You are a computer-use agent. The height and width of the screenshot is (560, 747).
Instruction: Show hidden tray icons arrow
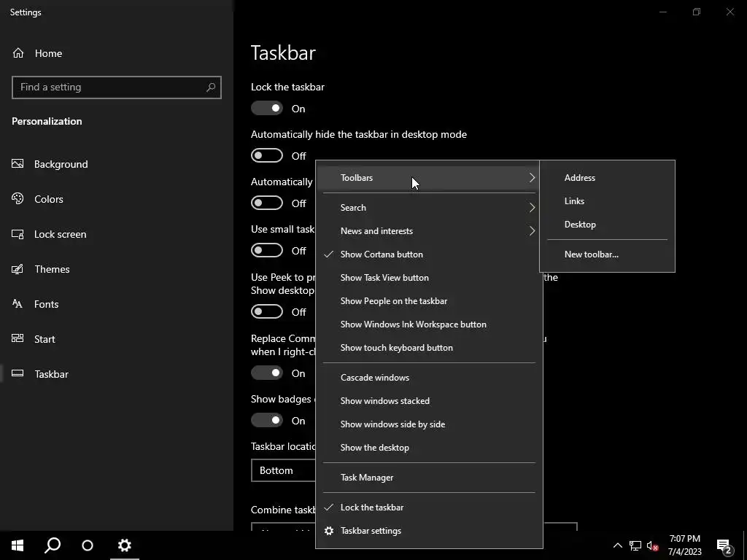pos(617,545)
